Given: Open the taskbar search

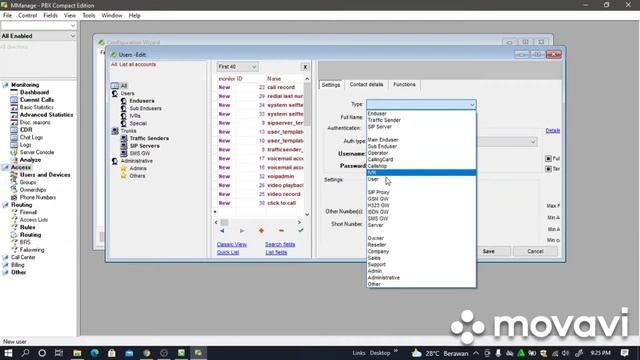Looking at the screenshot, I should [25, 353].
